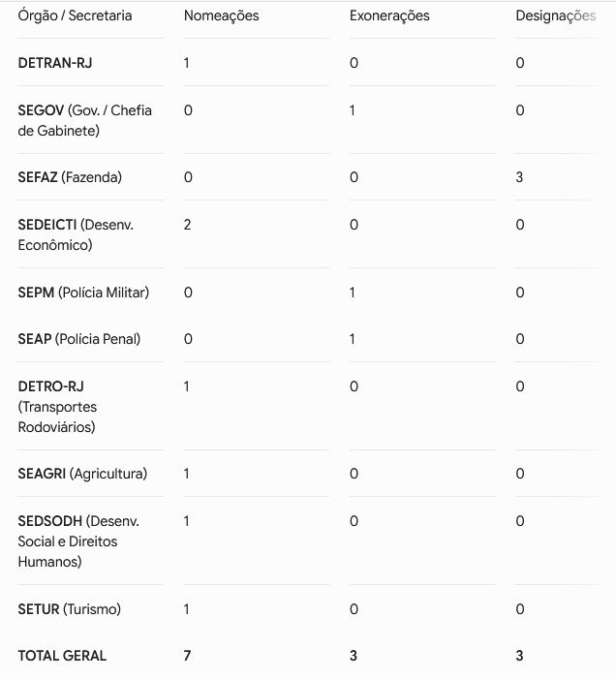
Task: Select the SEGOV row label
Action: pos(84,120)
